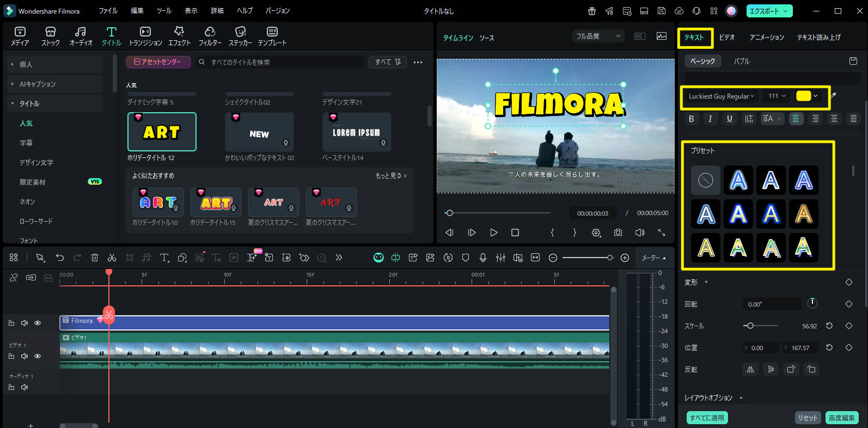Click the もっと見る link
The width and height of the screenshot is (868, 428).
[391, 176]
